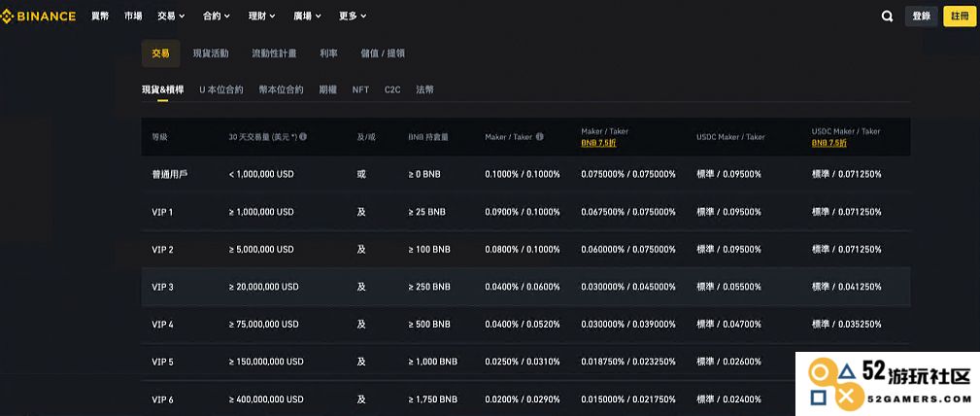Click the VIP 4 row label

point(162,325)
